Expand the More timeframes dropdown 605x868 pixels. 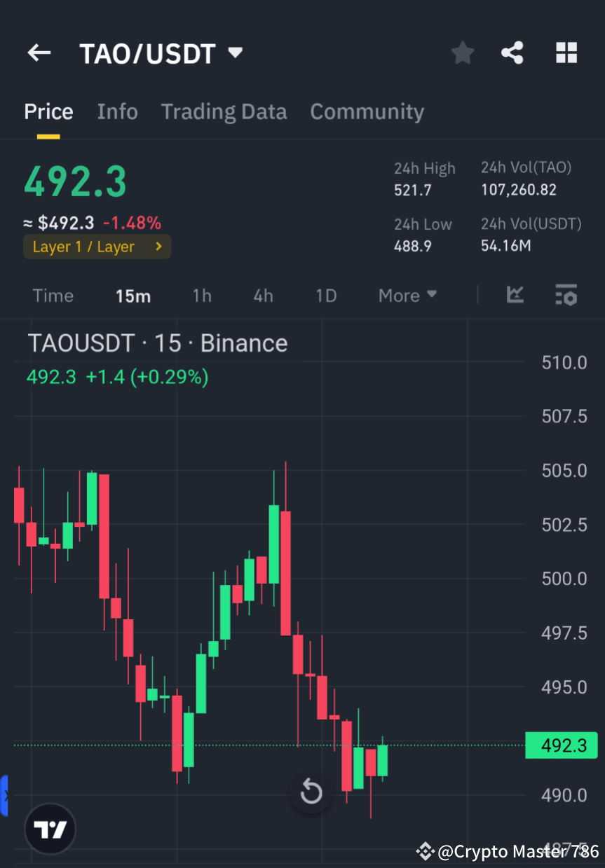click(x=407, y=295)
